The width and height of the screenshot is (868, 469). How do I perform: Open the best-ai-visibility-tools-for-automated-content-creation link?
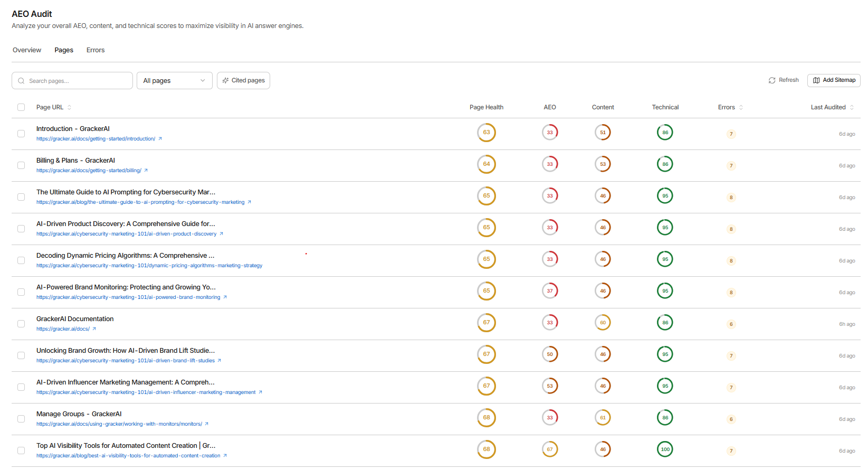point(128,456)
